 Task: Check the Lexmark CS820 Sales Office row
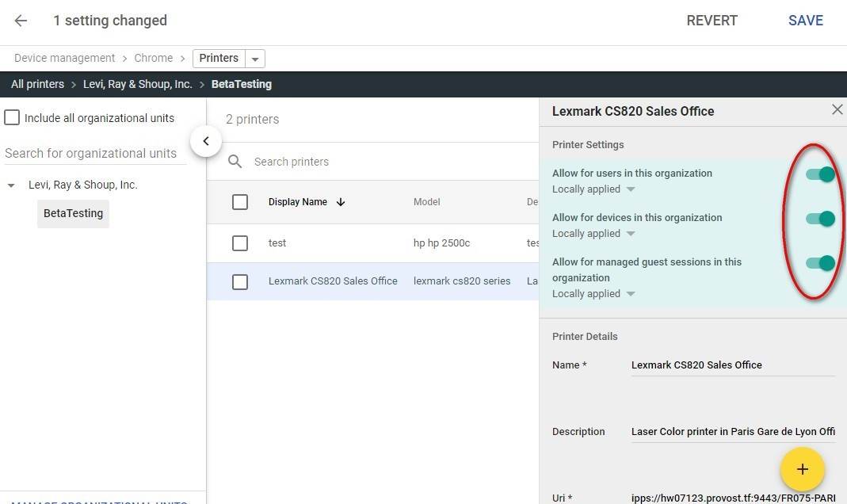coord(240,281)
